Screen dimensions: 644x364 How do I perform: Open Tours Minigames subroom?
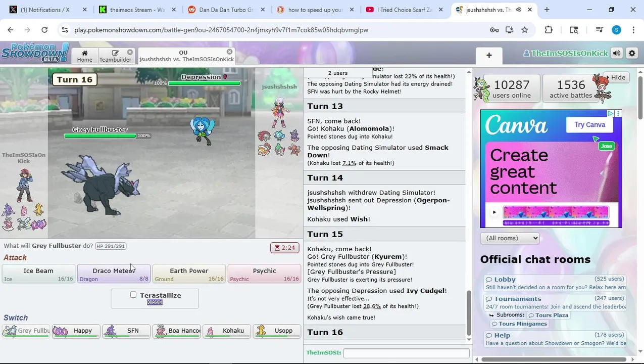coord(519,324)
